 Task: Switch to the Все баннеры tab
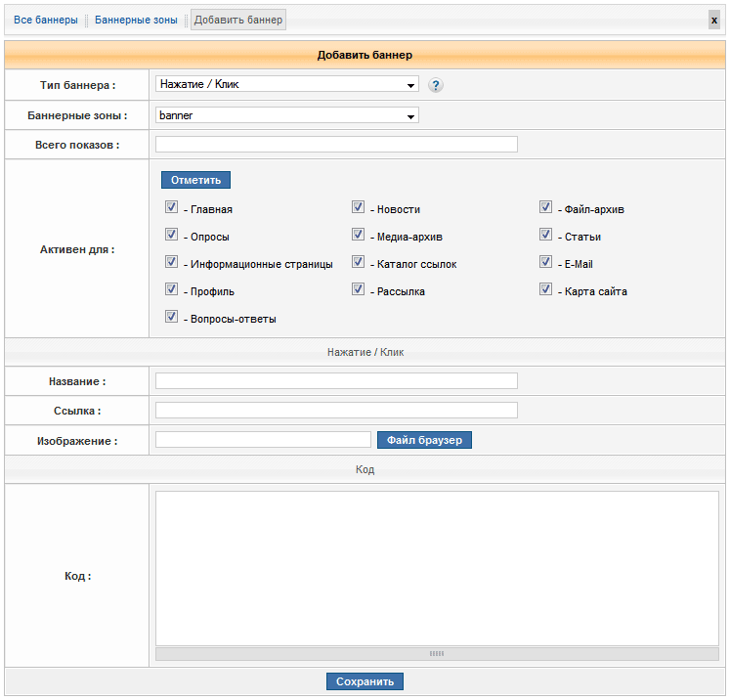[x=46, y=20]
